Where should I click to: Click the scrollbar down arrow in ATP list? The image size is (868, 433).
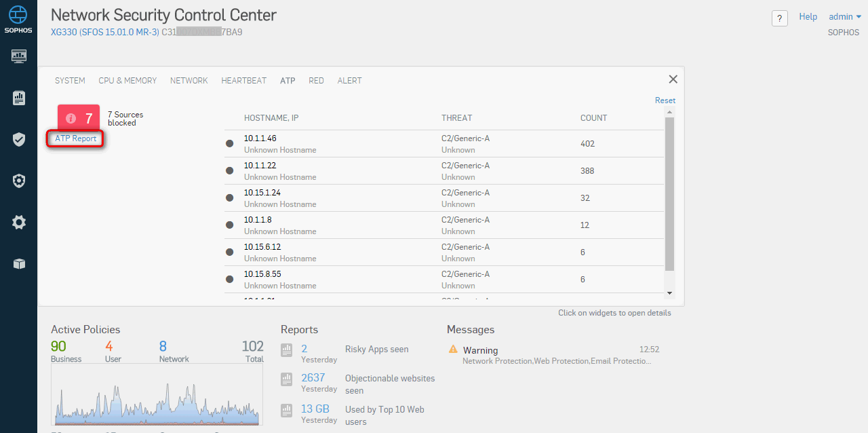point(670,293)
